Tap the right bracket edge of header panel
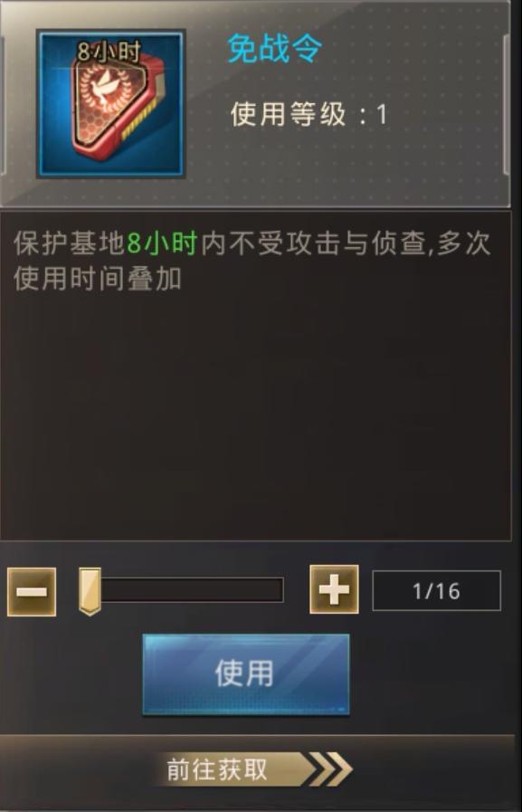Image resolution: width=522 pixels, height=812 pixels. coord(507,103)
